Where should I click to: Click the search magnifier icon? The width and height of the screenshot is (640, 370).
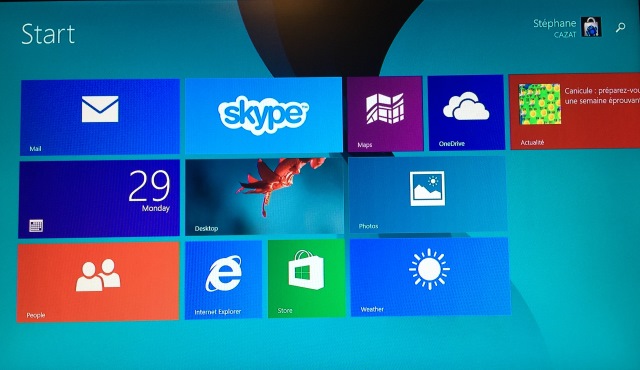tap(620, 27)
